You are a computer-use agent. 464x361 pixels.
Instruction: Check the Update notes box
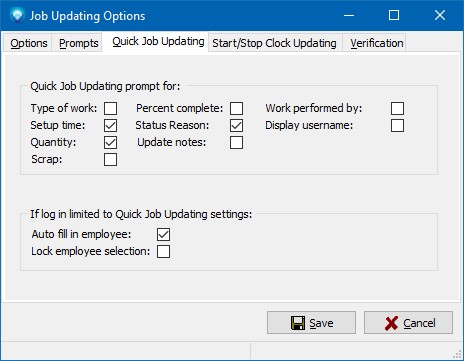tap(236, 142)
